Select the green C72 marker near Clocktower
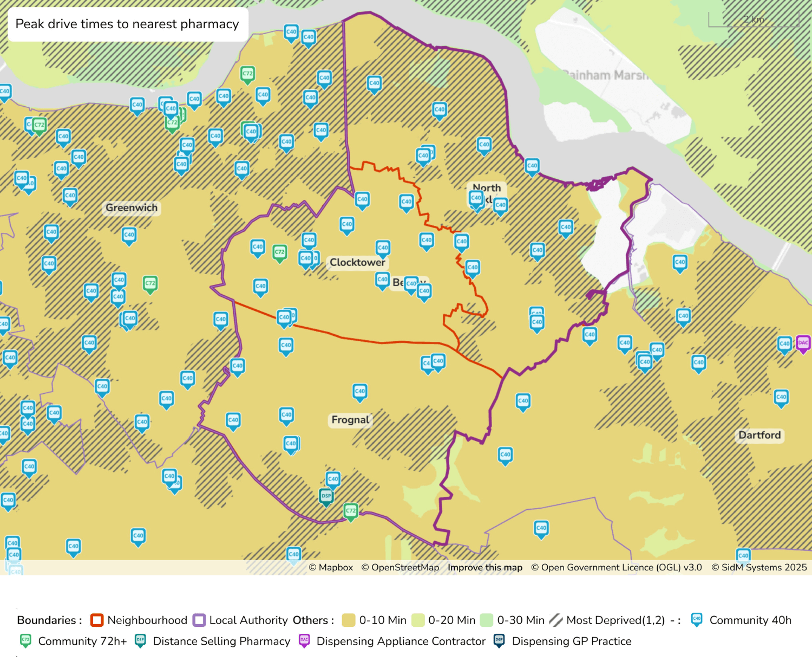This screenshot has width=812, height=662. (x=279, y=251)
